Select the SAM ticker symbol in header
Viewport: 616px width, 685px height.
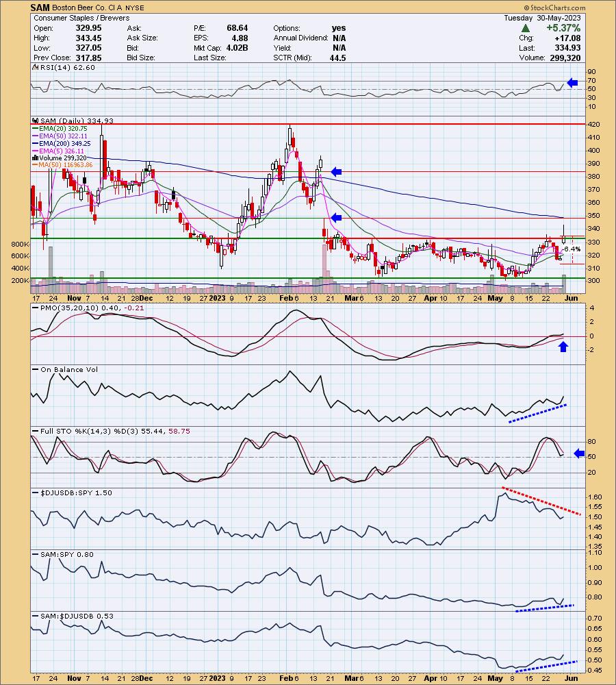(x=40, y=8)
